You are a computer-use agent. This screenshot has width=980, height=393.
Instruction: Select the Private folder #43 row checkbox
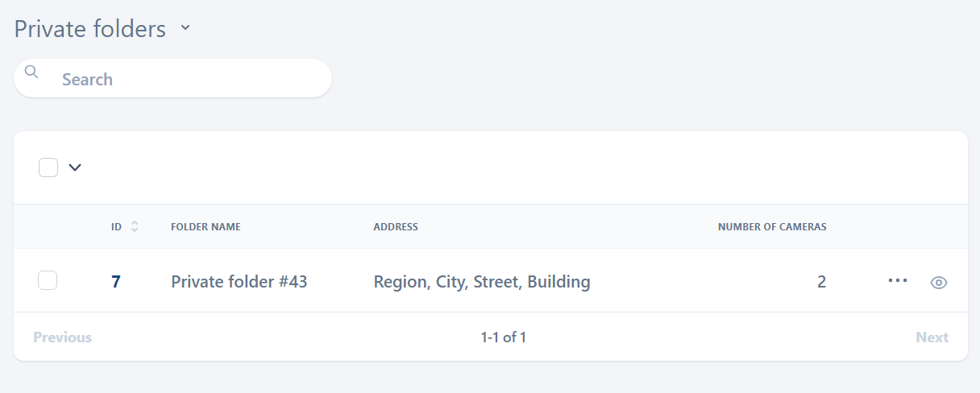click(x=48, y=280)
